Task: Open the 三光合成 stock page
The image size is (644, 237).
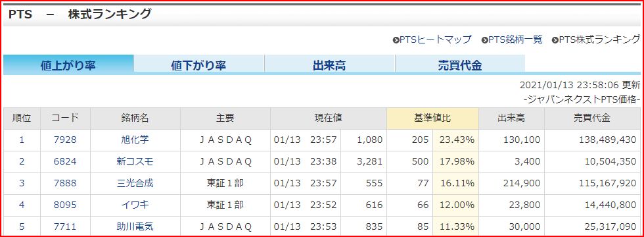Action: [135, 184]
